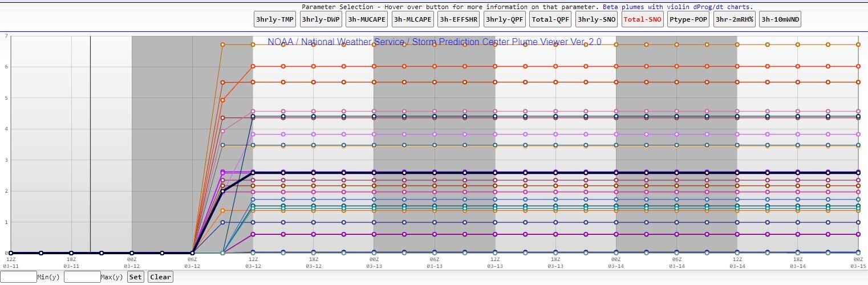Select the 3hrly-TMP parameter button
Viewport: 868px width, 285px height.
click(275, 19)
